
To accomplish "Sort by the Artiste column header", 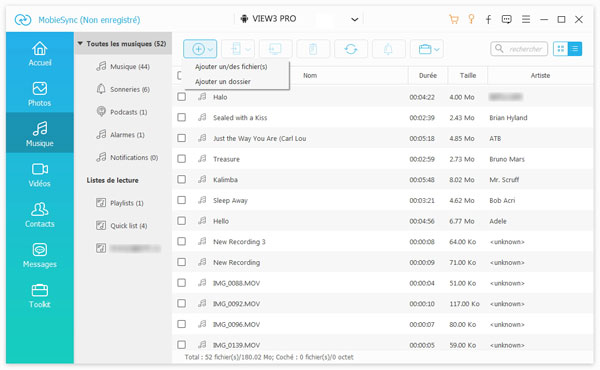I will (x=540, y=75).
